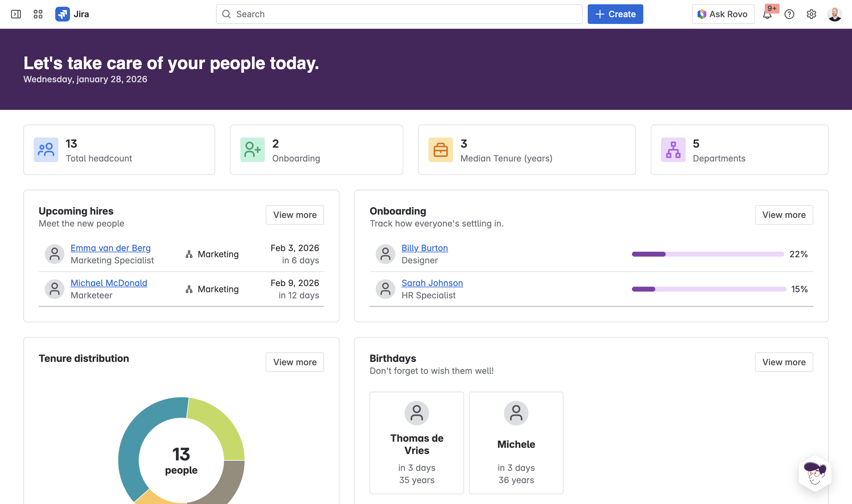
Task: Click the Departments org chart icon
Action: click(673, 150)
